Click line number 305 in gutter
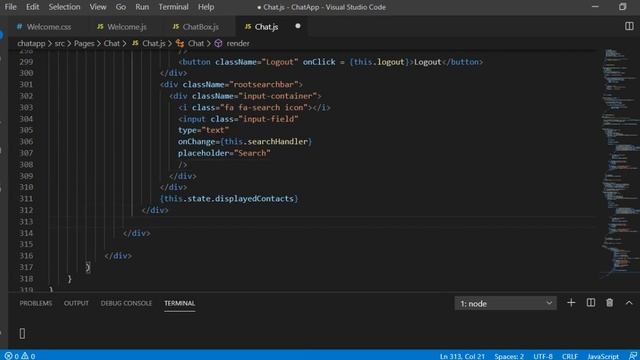 pyautogui.click(x=26, y=130)
